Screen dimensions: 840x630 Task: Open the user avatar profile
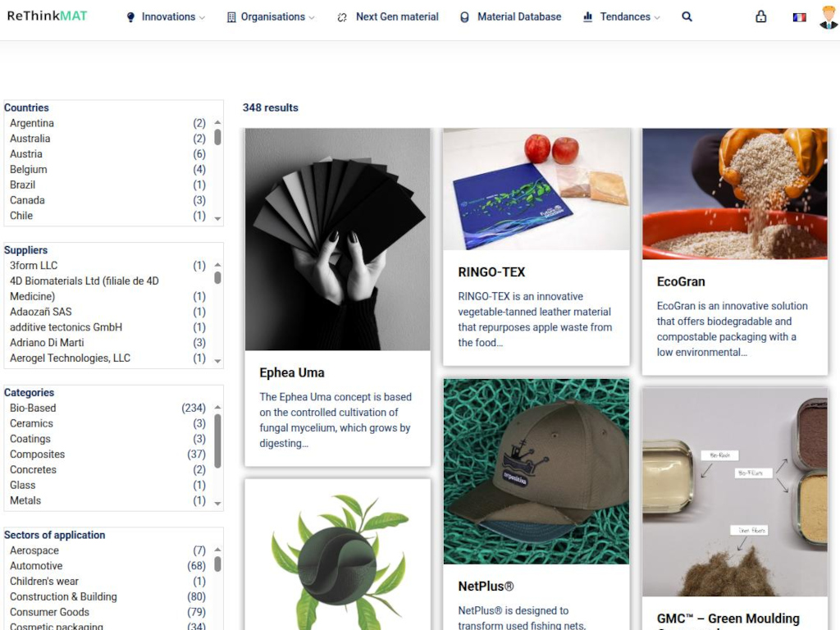(829, 16)
